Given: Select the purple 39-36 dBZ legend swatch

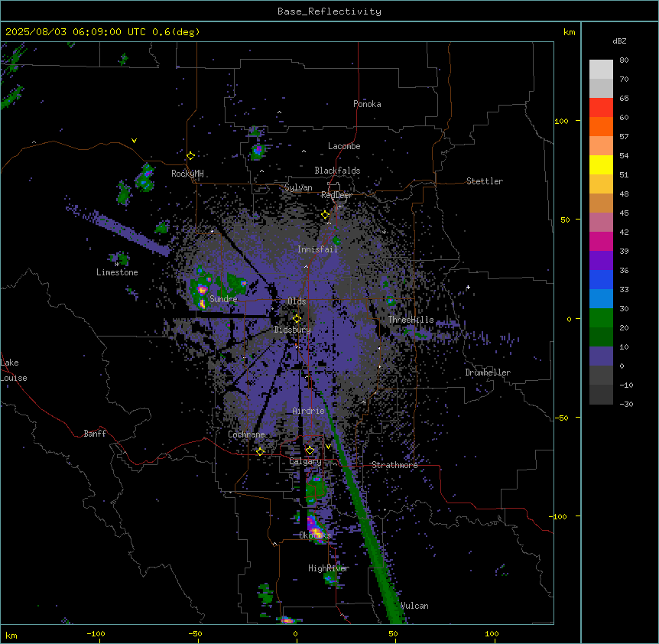Looking at the screenshot, I should click(601, 260).
